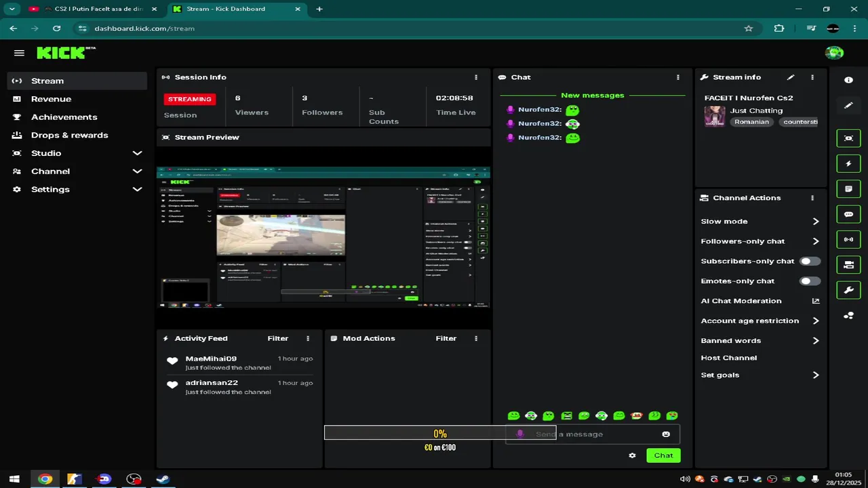Switch to the CS2 YouTube browser tab

tap(92, 9)
